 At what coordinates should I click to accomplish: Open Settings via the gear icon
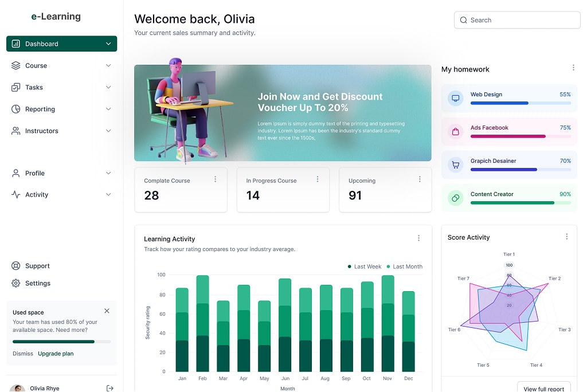[15, 283]
